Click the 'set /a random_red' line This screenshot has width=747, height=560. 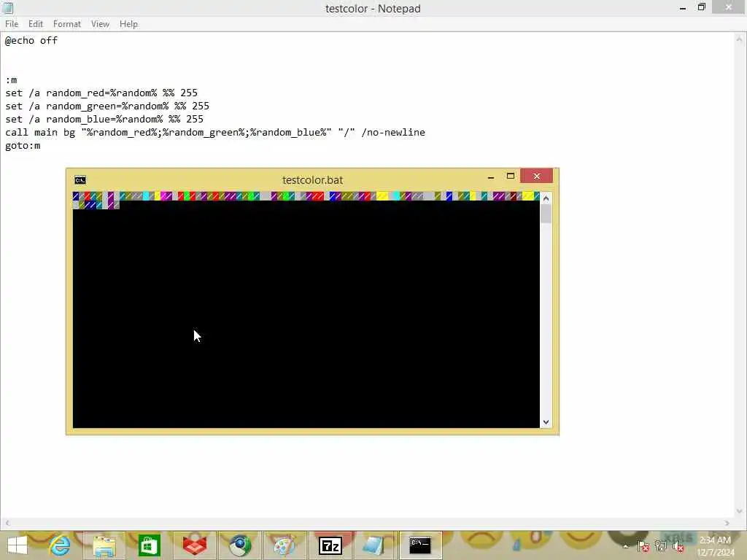point(101,93)
